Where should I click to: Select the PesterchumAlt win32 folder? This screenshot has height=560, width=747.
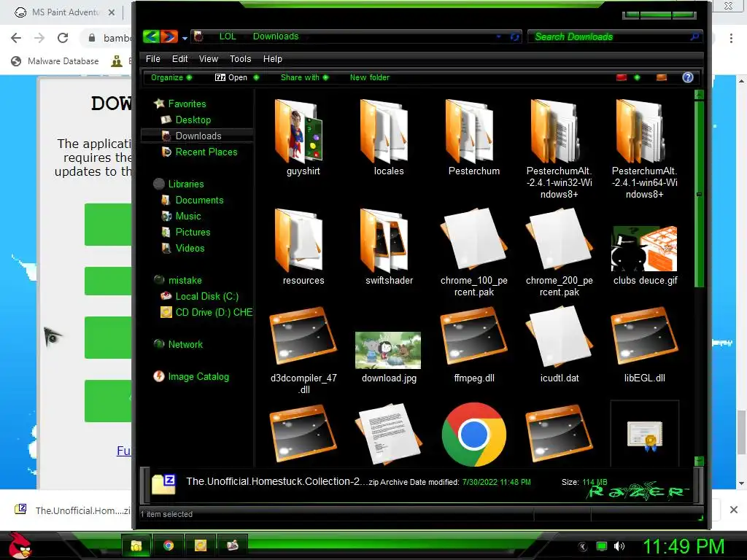click(x=558, y=149)
